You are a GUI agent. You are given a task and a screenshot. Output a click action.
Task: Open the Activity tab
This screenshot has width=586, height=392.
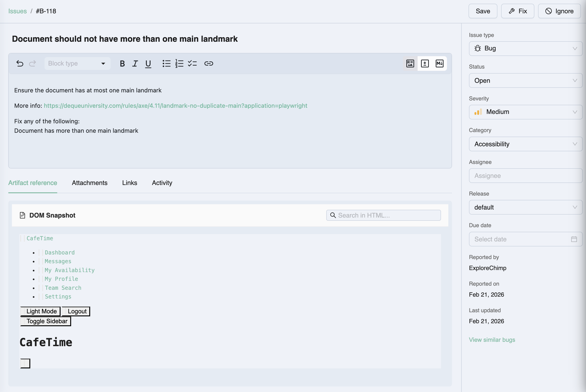click(x=162, y=183)
